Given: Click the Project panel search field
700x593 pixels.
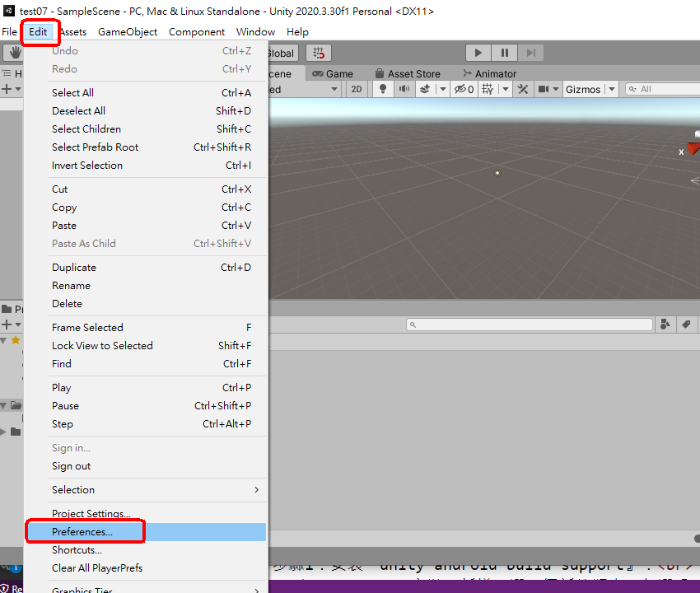Looking at the screenshot, I should pyautogui.click(x=530, y=325).
